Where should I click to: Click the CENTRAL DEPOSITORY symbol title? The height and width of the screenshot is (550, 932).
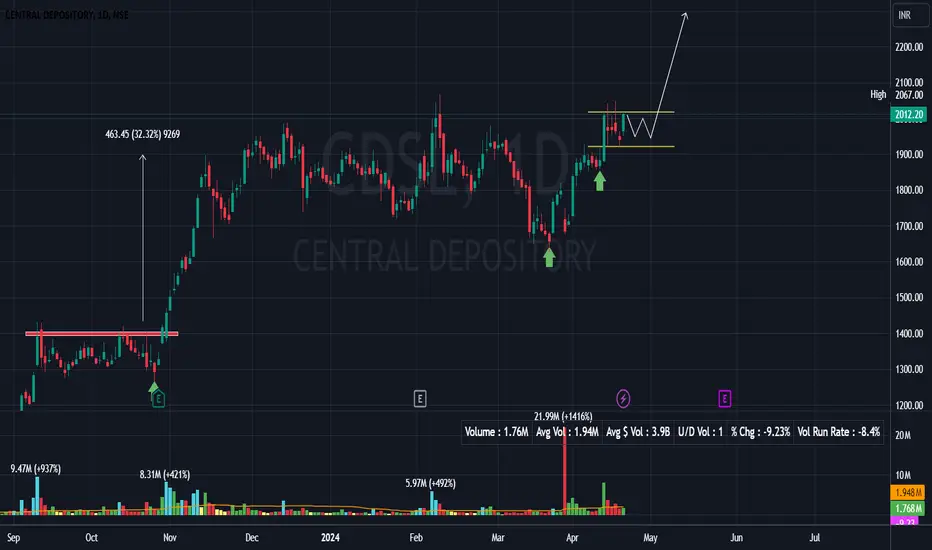click(x=67, y=15)
